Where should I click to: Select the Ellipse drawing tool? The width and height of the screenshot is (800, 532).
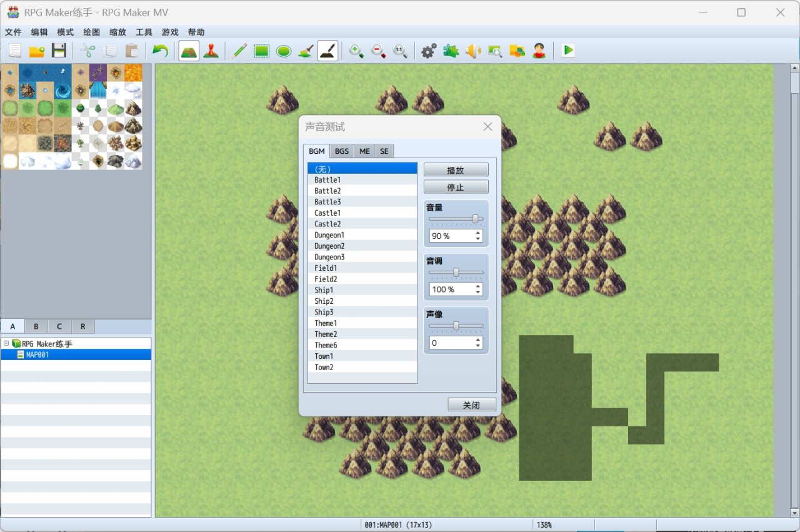click(x=284, y=51)
